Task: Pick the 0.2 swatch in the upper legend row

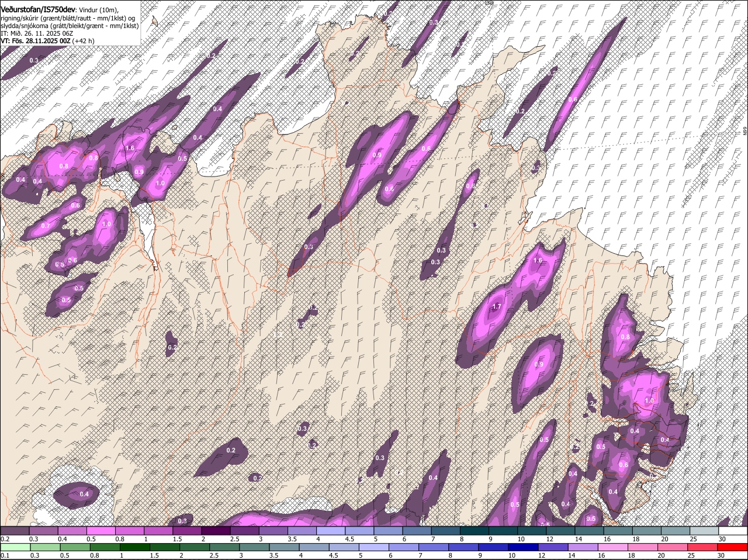Action: point(15,531)
